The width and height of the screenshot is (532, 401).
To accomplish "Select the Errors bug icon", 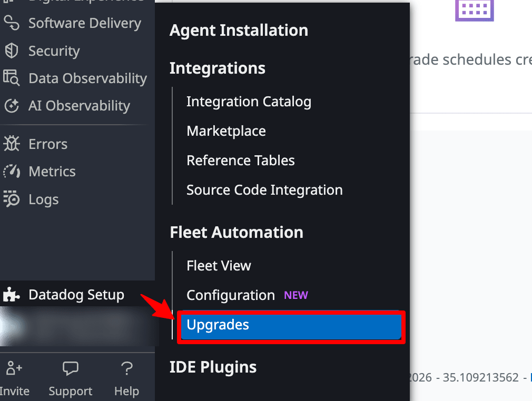I will (x=11, y=144).
